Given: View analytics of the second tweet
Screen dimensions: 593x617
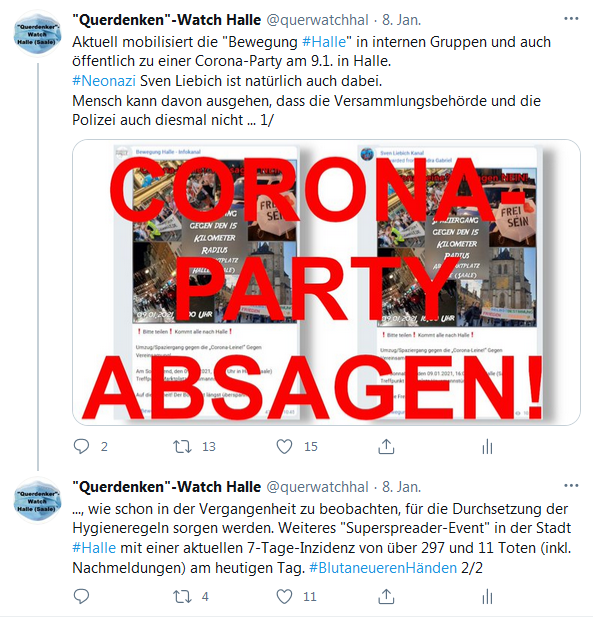Looking at the screenshot, I should tap(487, 597).
